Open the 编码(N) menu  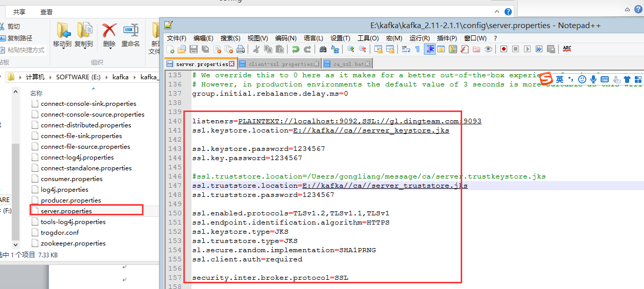coord(285,38)
